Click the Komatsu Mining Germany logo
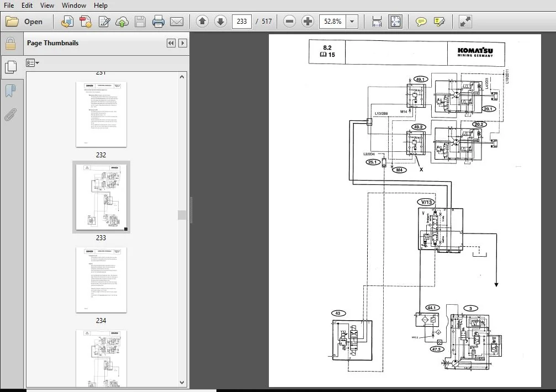Screen dimensions: 556x392 [475, 52]
